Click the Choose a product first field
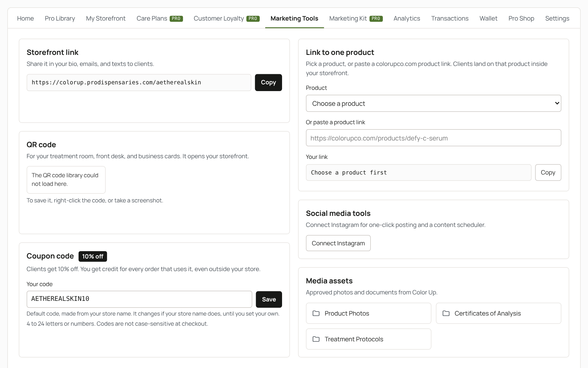Screen dimensions: 588x368 pyautogui.click(x=418, y=172)
